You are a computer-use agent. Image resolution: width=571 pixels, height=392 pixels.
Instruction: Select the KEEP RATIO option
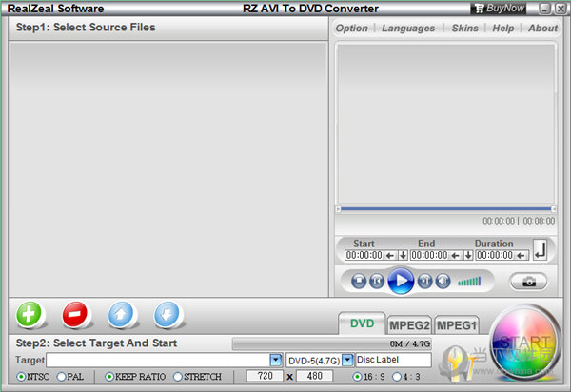[109, 377]
